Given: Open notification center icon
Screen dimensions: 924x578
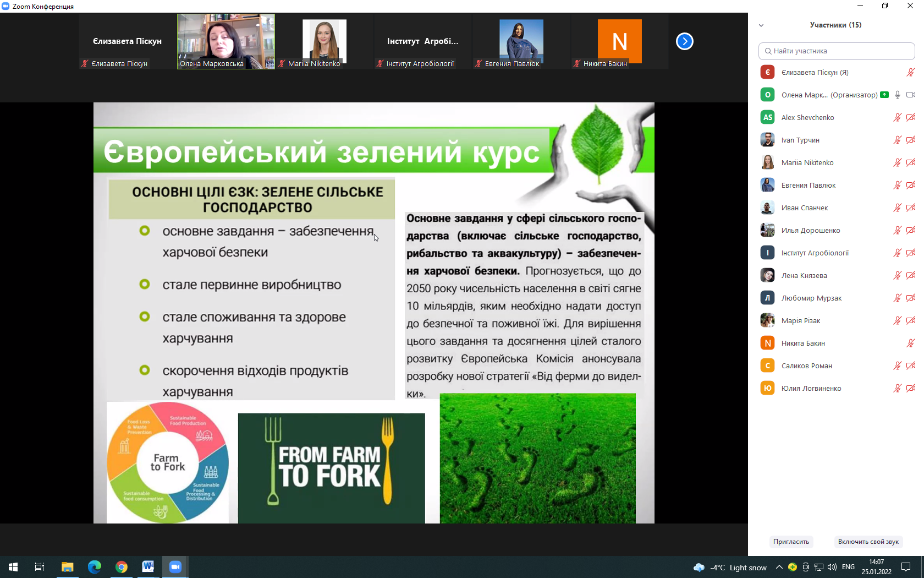Looking at the screenshot, I should [906, 567].
